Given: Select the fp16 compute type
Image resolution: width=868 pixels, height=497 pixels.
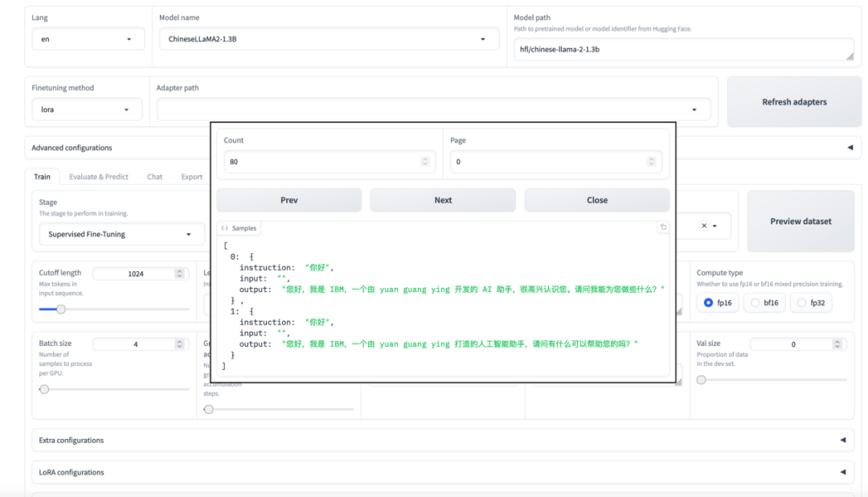Looking at the screenshot, I should 718,302.
